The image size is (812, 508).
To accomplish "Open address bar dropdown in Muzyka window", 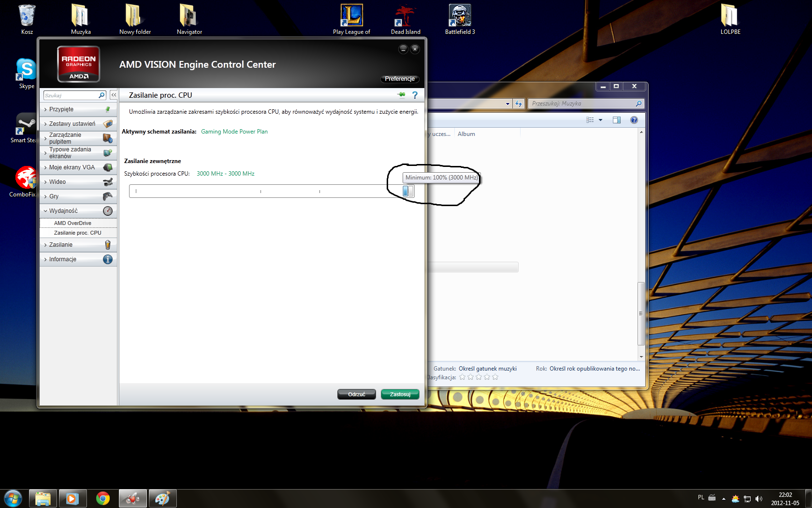I will point(507,104).
